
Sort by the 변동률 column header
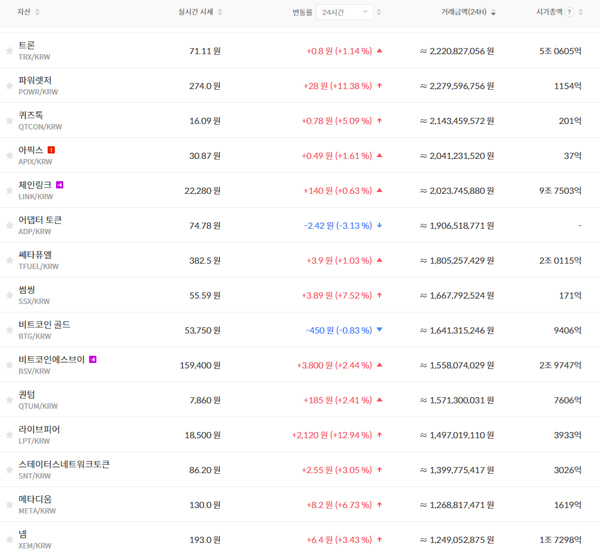tap(301, 13)
